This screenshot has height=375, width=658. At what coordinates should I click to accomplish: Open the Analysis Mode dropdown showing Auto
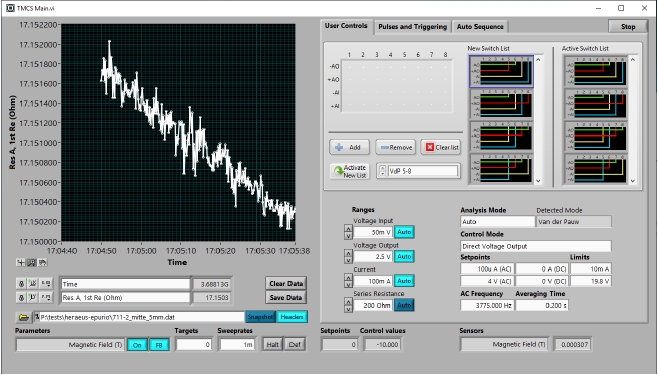497,221
